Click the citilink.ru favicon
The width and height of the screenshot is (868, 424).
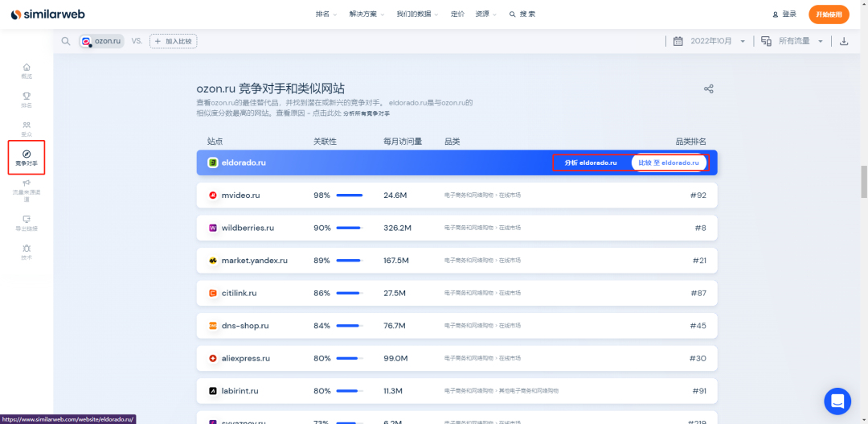click(212, 293)
